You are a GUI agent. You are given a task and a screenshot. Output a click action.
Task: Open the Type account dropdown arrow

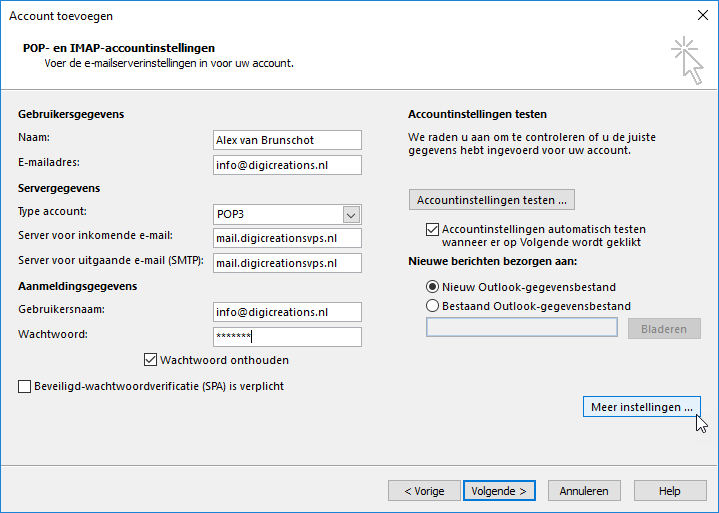[x=351, y=215]
